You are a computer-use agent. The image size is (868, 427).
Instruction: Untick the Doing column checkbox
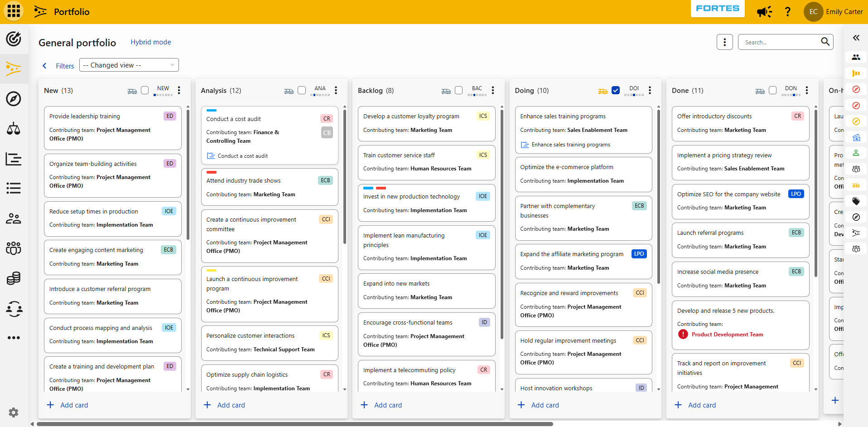[x=616, y=90]
